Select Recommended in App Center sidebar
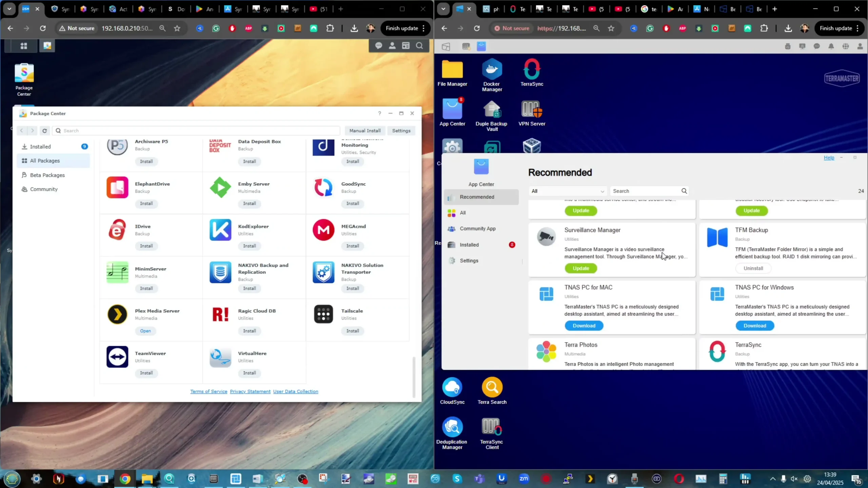The width and height of the screenshot is (868, 488). [481, 197]
